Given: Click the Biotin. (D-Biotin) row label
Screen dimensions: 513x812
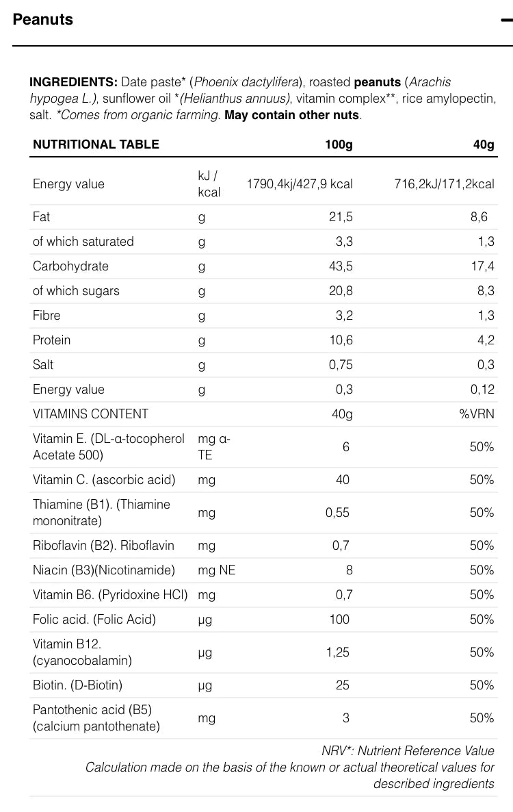Looking at the screenshot, I should pyautogui.click(x=77, y=685).
